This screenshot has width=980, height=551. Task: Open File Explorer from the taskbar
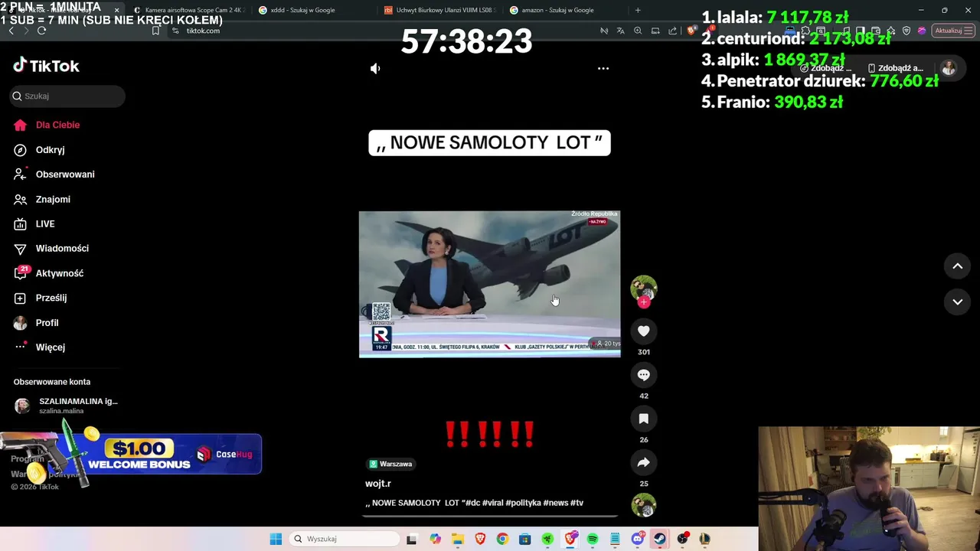[x=458, y=539]
